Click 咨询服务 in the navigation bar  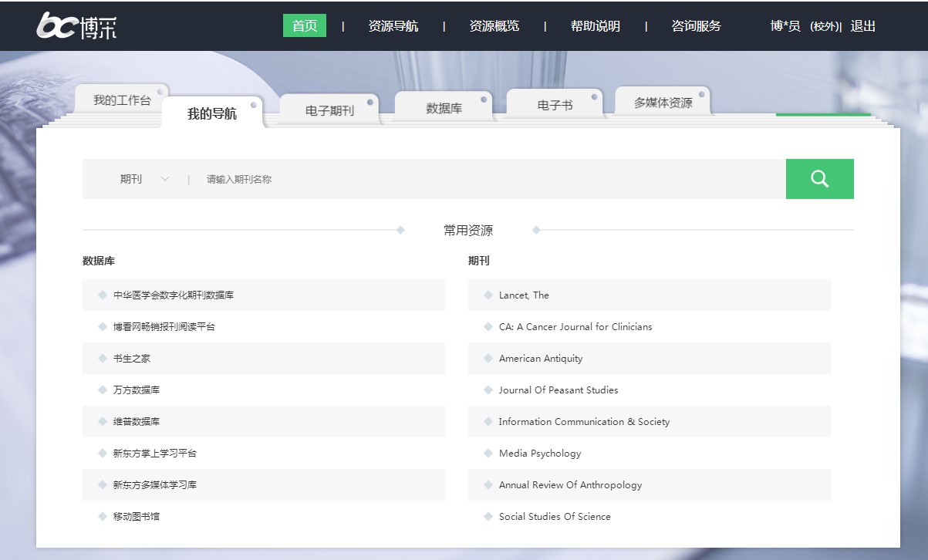click(x=696, y=26)
